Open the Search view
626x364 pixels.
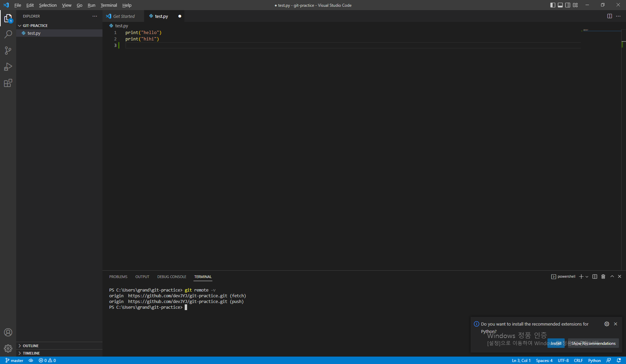[x=8, y=34]
